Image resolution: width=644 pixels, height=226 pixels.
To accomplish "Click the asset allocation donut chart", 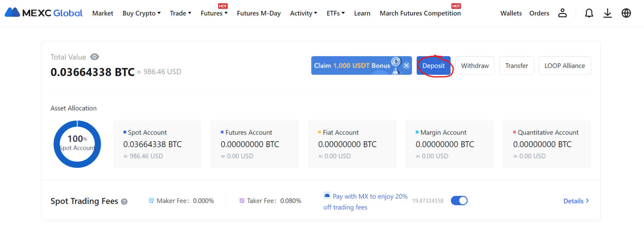I will click(77, 144).
